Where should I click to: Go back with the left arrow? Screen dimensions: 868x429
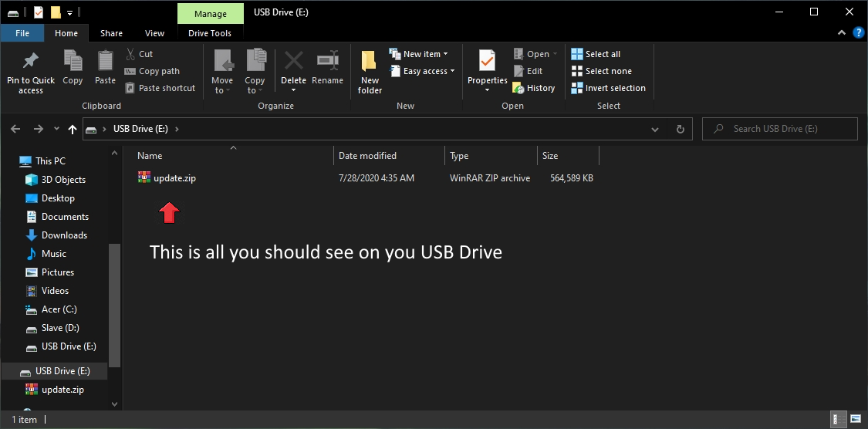[15, 129]
